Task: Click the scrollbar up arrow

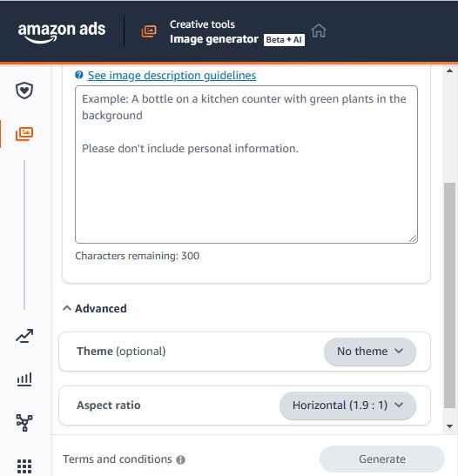Action: coord(449,71)
